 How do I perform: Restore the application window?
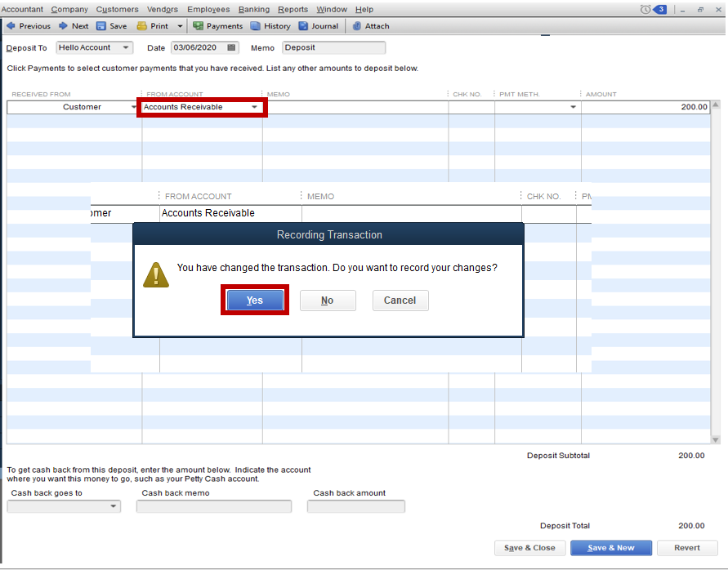pos(700,10)
